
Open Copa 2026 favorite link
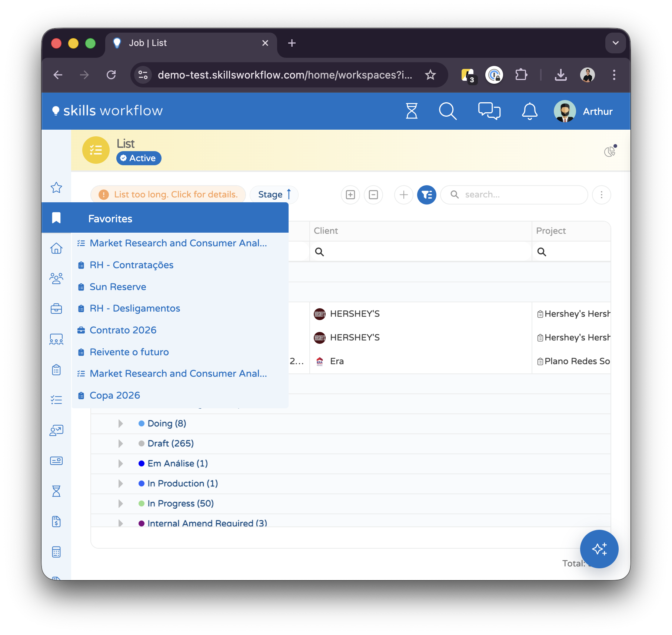(115, 395)
